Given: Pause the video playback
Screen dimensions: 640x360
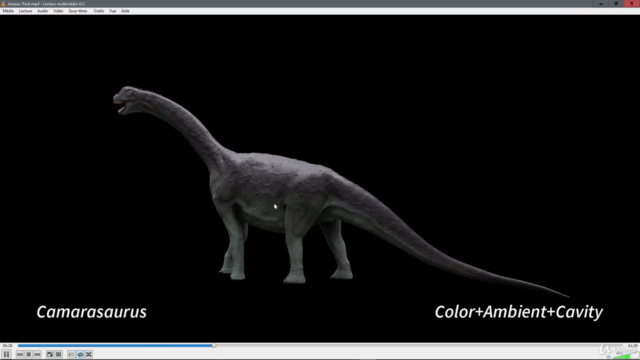Looking at the screenshot, I should [6, 354].
